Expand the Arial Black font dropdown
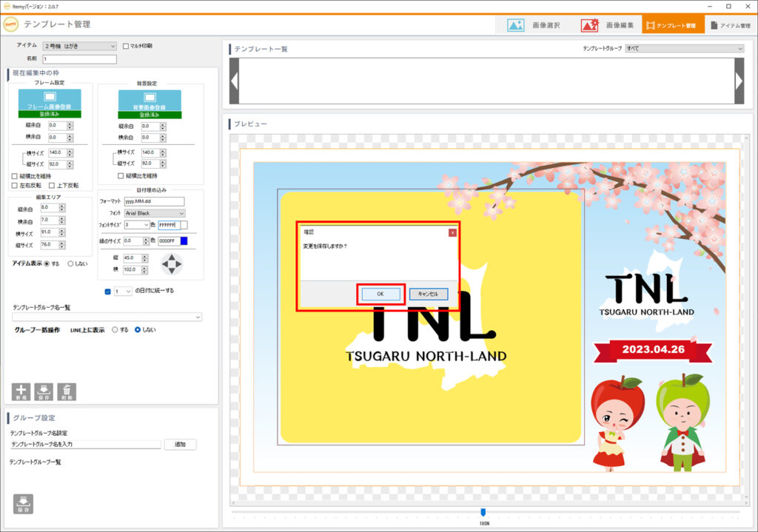Viewport: 758px width, 532px height. coord(154,213)
